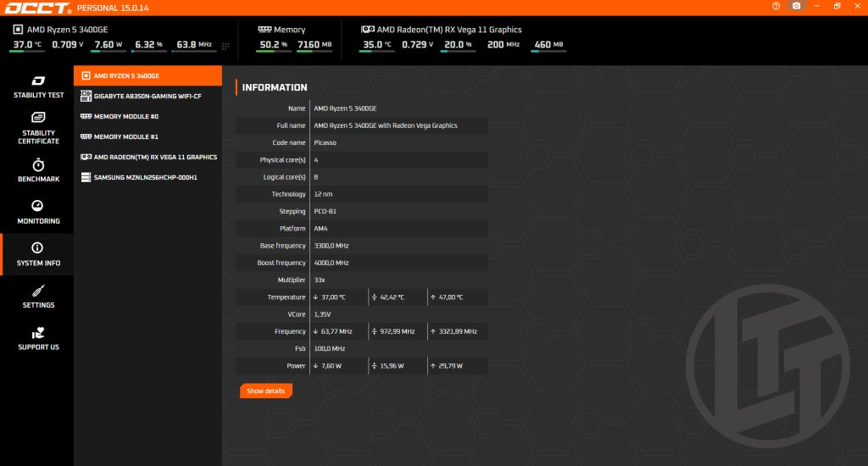Click the memory usage 50.2 % readout
This screenshot has height=466, width=868.
point(274,45)
